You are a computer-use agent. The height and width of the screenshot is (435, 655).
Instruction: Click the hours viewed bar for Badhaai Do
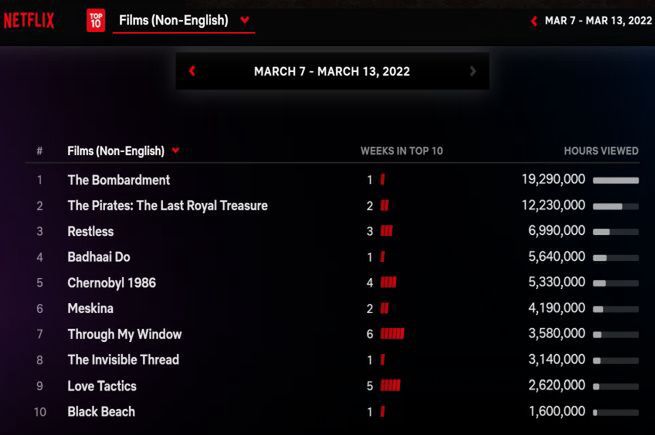pyautogui.click(x=616, y=258)
